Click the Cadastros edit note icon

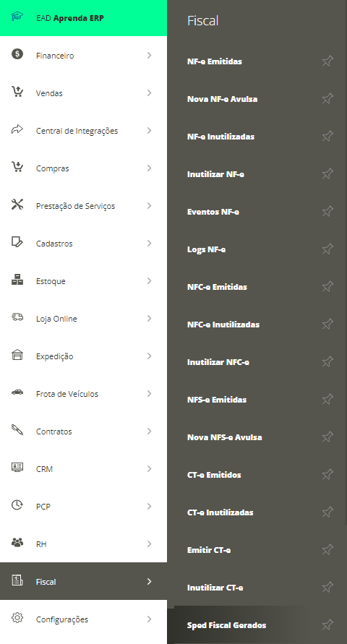click(17, 242)
